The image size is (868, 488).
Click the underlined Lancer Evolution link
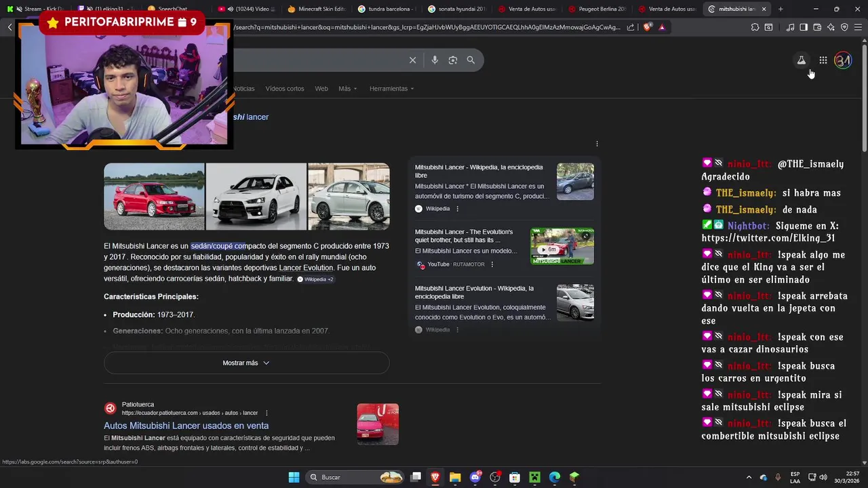click(x=306, y=268)
